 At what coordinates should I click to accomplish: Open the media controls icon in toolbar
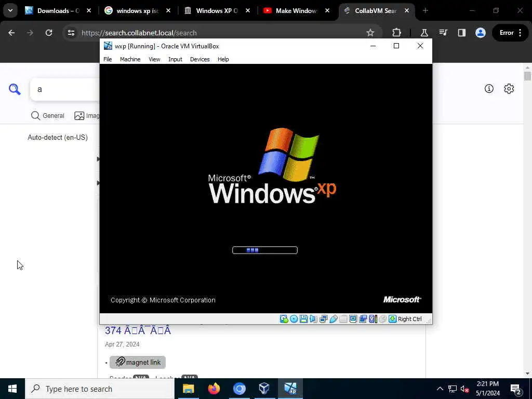click(x=443, y=33)
